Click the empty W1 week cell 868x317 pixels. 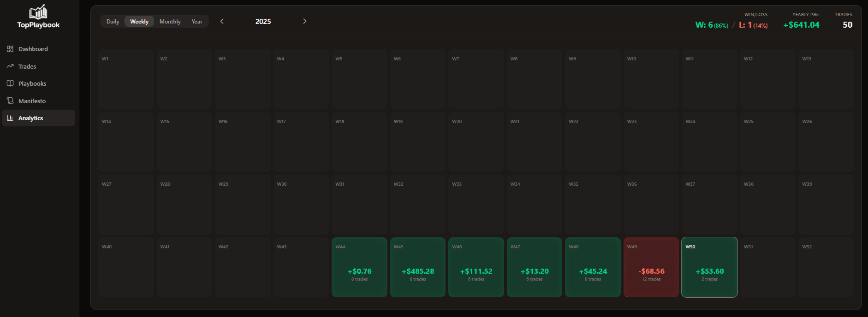coord(126,79)
